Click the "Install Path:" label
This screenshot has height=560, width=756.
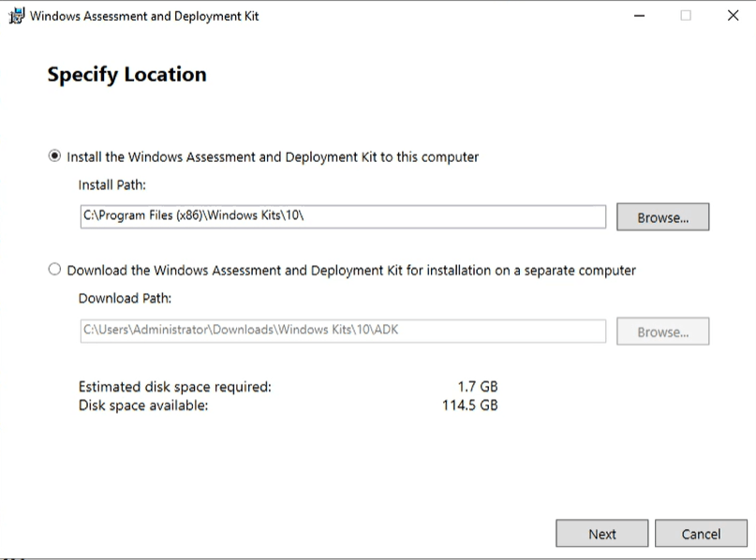(x=112, y=185)
